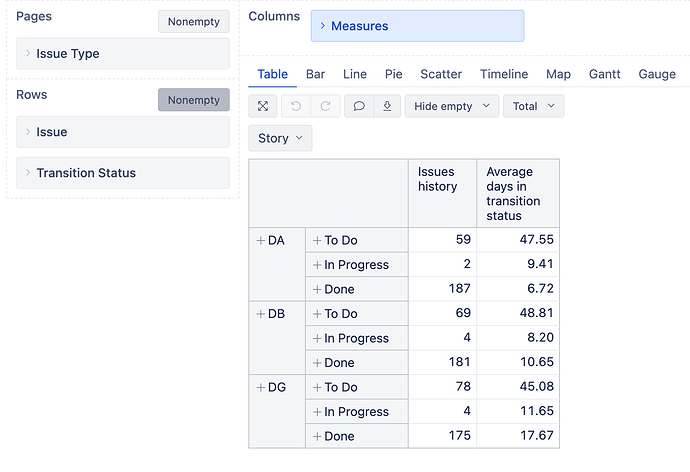690x472 pixels.
Task: Click the cell value 47.55
Action: tap(536, 240)
